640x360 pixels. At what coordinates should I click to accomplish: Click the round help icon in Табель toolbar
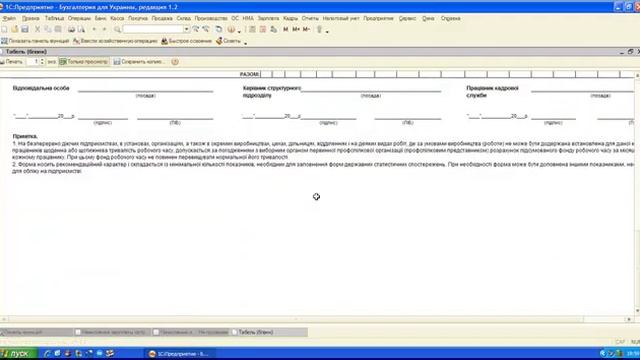point(175,62)
